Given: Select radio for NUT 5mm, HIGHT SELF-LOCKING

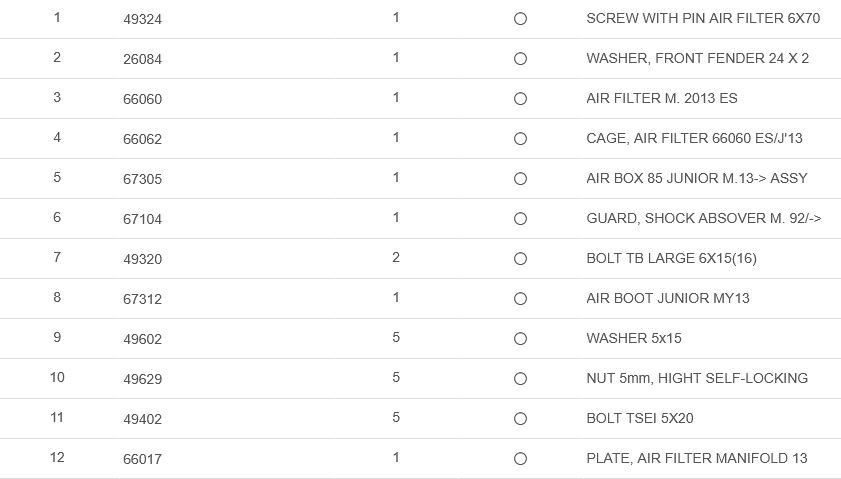Looking at the screenshot, I should point(520,379).
